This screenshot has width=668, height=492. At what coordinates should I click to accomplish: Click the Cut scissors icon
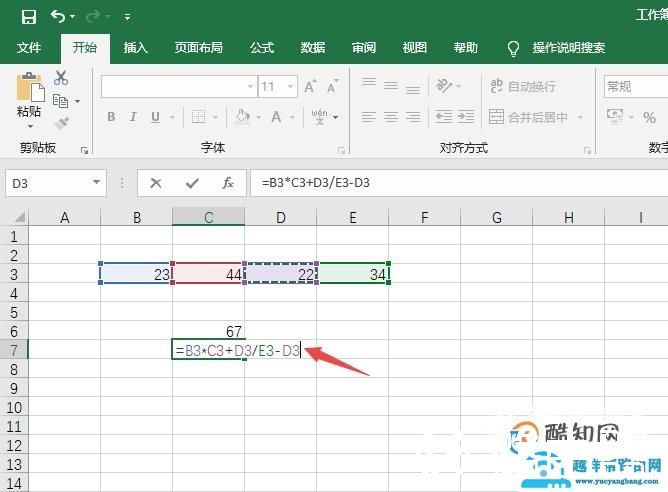tap(61, 78)
